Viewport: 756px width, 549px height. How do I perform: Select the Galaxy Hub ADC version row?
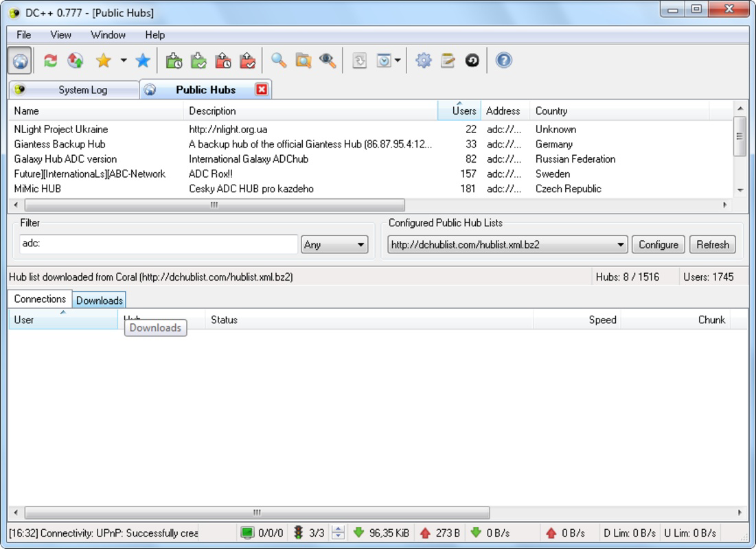[x=370, y=159]
